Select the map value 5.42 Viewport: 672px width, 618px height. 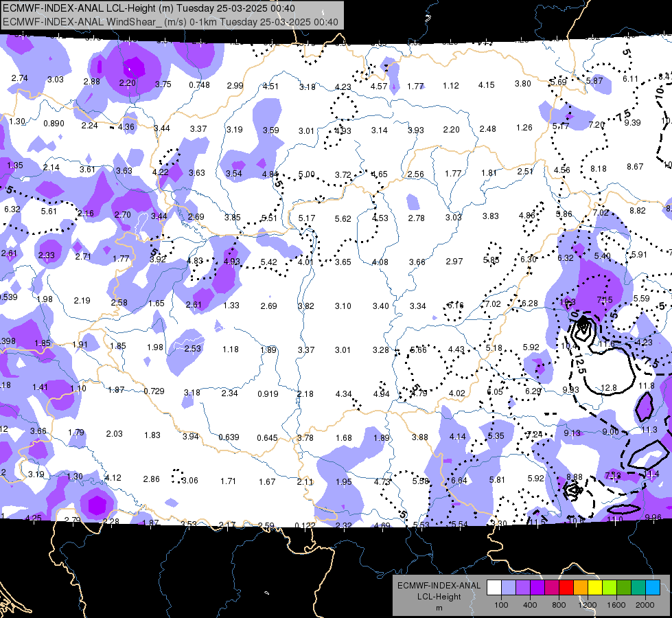(268, 262)
